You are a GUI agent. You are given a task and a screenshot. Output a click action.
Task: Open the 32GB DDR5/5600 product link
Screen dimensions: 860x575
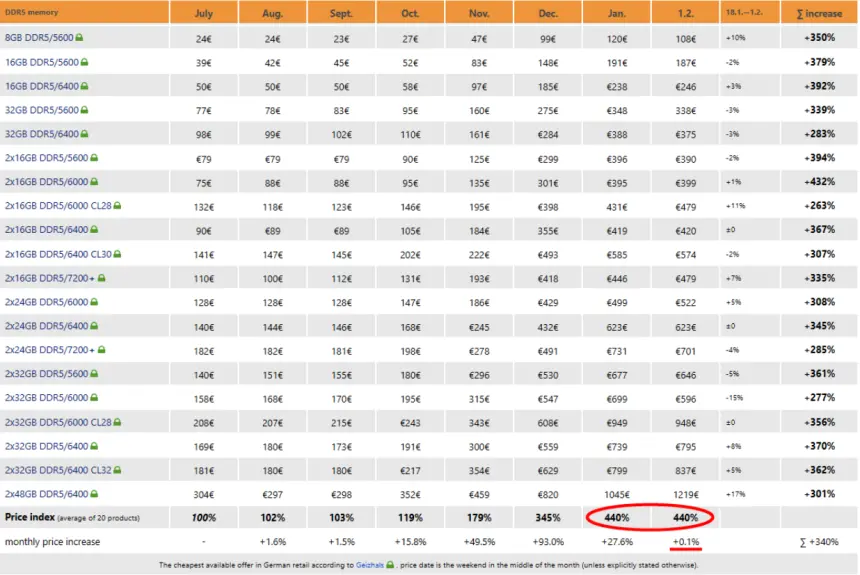39,110
